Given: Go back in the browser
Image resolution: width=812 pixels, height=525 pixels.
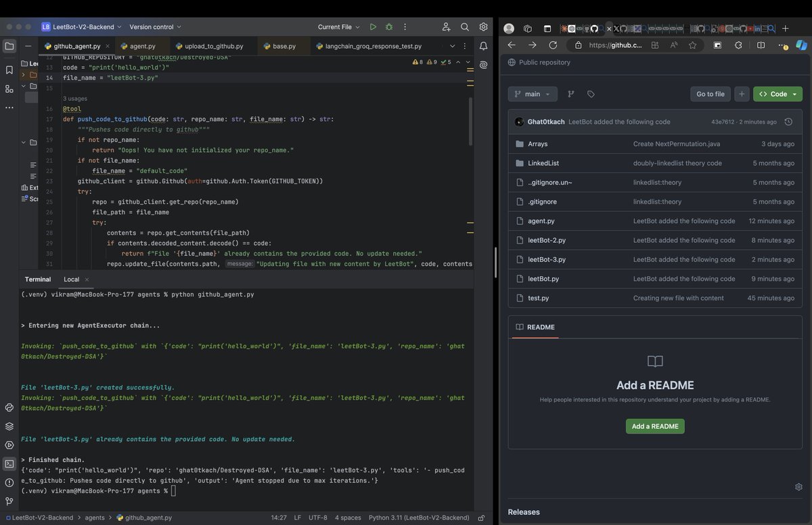Looking at the screenshot, I should 512,45.
